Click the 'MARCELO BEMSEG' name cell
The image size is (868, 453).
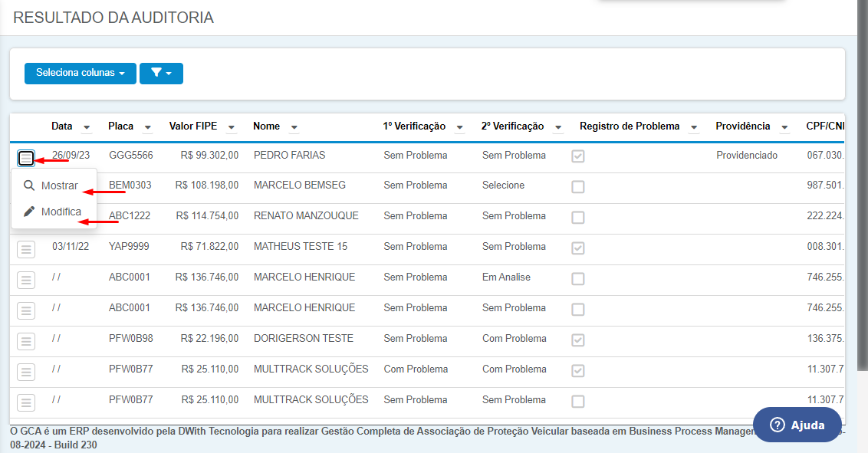(x=300, y=185)
